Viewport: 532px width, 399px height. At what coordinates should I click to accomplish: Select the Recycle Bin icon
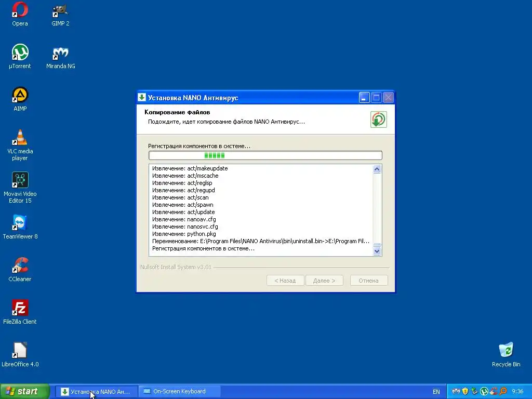coord(506,355)
